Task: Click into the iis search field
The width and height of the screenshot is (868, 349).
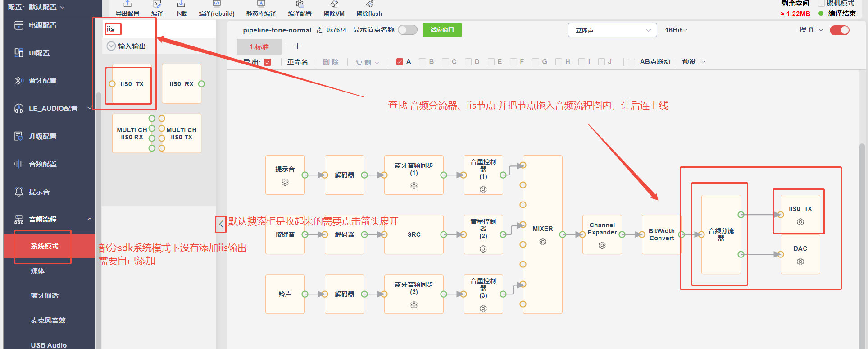Action: [160, 29]
